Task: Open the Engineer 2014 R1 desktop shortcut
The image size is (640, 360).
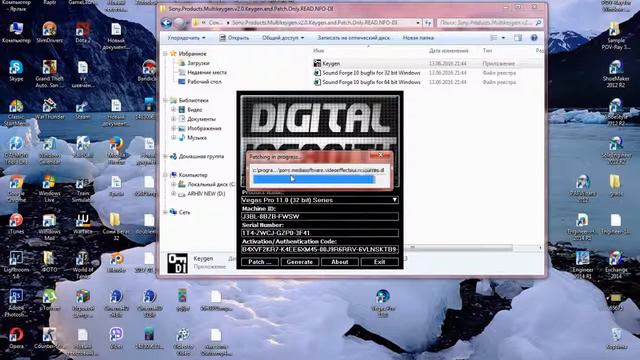Action: click(582, 264)
